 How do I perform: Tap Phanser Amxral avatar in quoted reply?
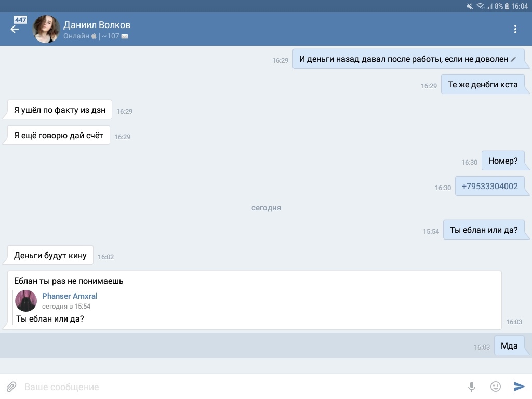coord(26,301)
